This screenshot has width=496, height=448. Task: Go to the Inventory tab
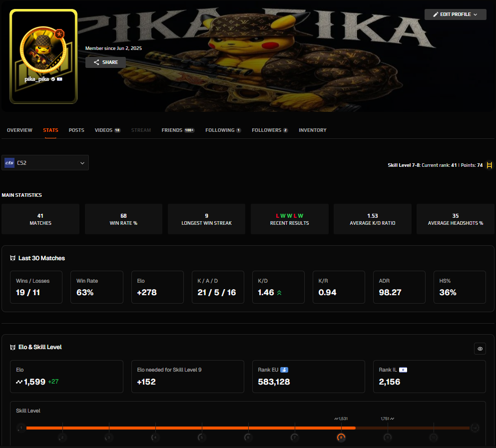(x=313, y=130)
